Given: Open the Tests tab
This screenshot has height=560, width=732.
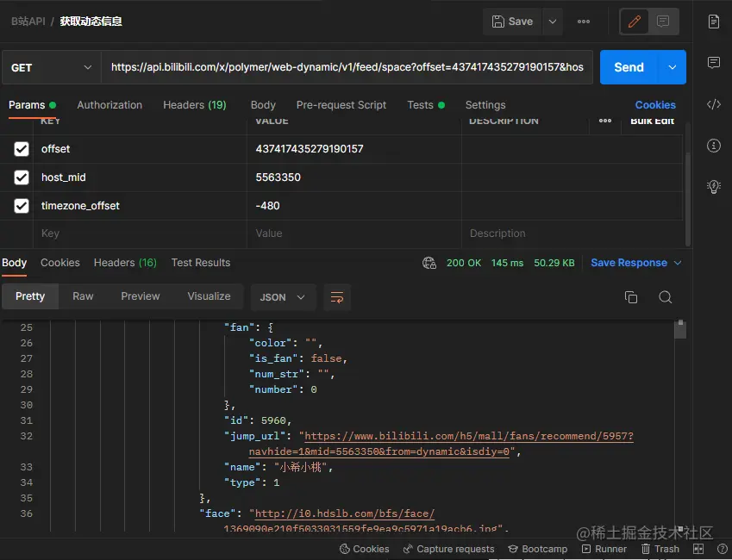Looking at the screenshot, I should pyautogui.click(x=426, y=105).
